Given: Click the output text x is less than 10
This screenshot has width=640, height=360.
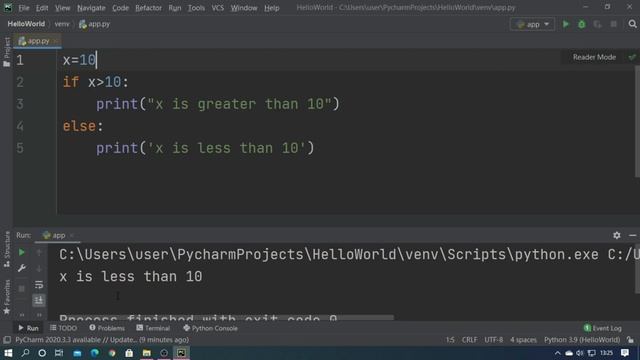Looking at the screenshot, I should pyautogui.click(x=131, y=277).
